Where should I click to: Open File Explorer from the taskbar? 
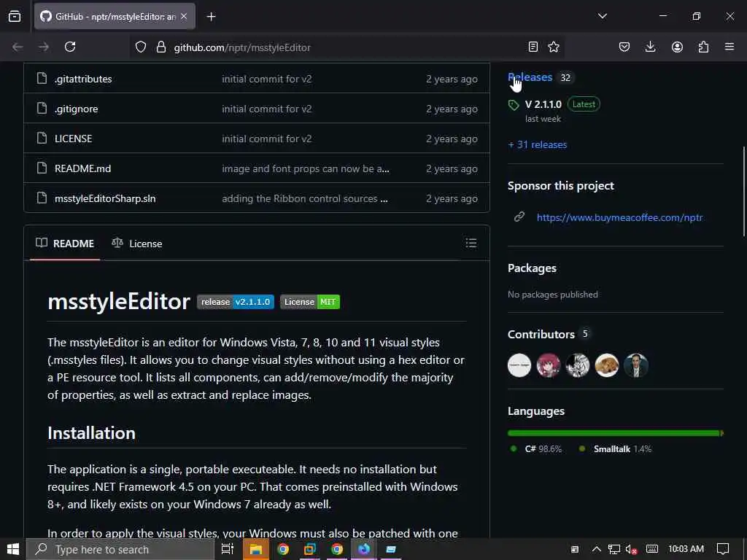256,549
